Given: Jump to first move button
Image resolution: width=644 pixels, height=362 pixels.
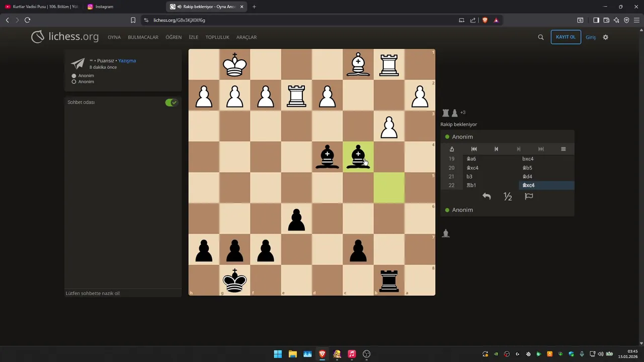Looking at the screenshot, I should [x=474, y=149].
